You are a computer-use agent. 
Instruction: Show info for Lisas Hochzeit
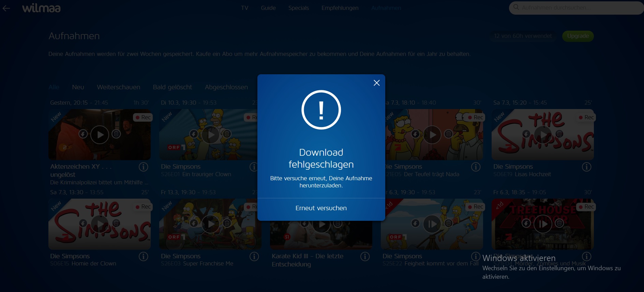click(587, 167)
